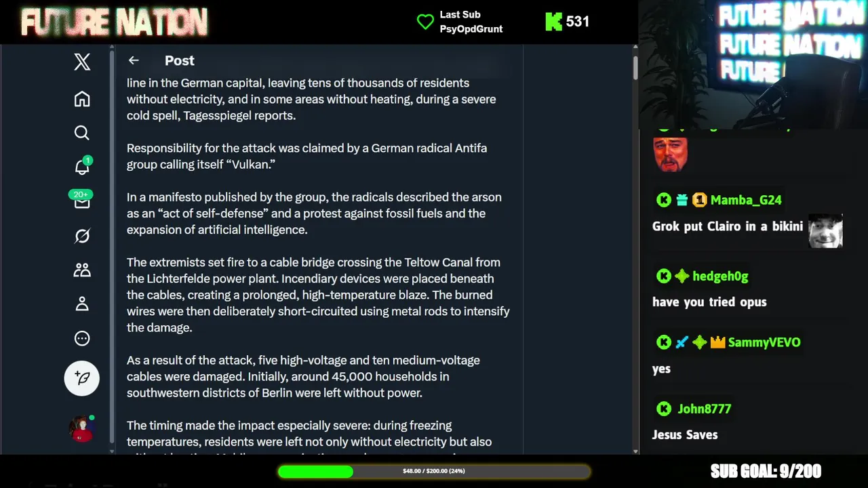
Task: Click the Last Sub heart icon
Action: click(x=425, y=22)
